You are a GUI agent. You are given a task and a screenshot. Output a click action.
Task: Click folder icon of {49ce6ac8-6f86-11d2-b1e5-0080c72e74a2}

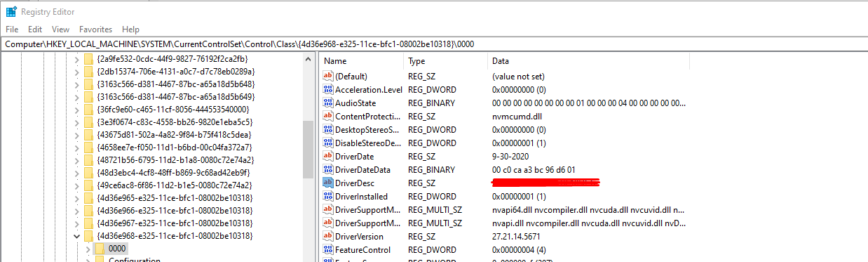(88, 185)
